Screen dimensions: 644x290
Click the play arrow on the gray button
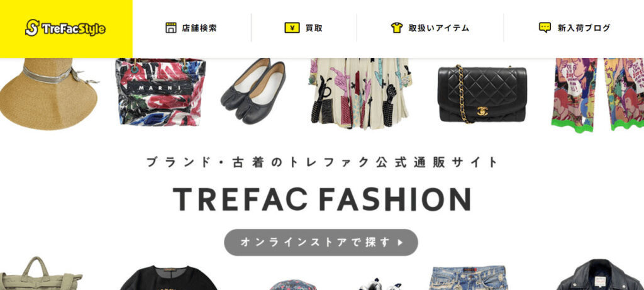401,242
